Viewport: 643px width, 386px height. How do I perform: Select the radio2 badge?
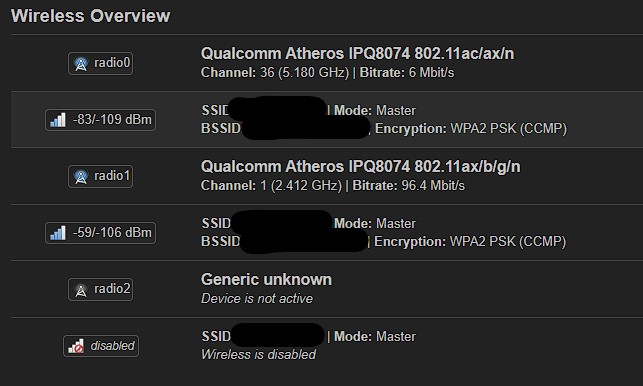[x=100, y=290]
